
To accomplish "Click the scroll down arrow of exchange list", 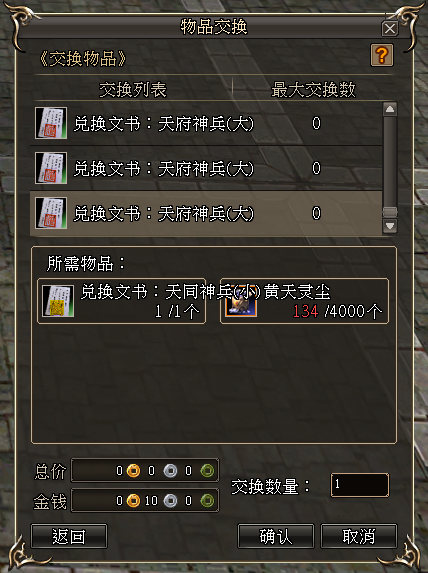I will click(x=390, y=226).
